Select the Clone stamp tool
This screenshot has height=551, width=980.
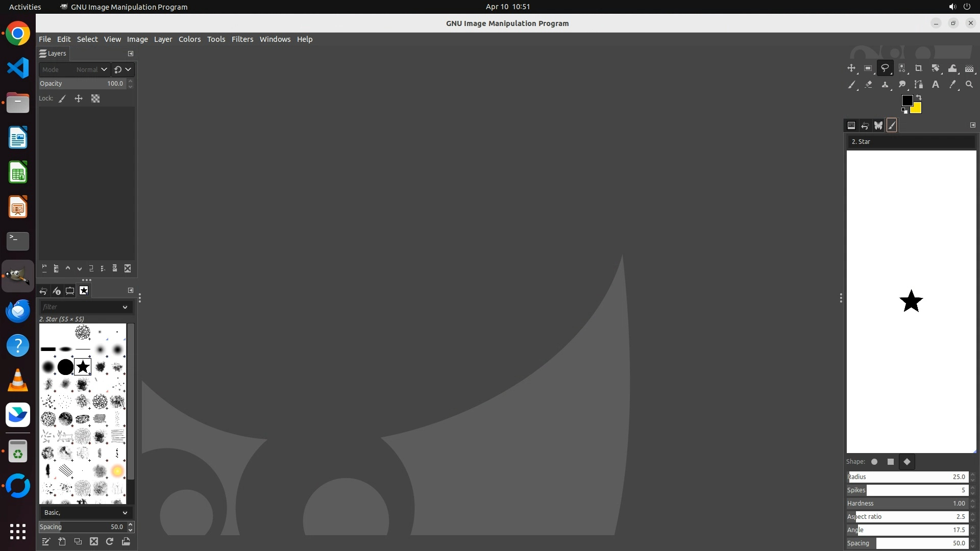pyautogui.click(x=885, y=85)
